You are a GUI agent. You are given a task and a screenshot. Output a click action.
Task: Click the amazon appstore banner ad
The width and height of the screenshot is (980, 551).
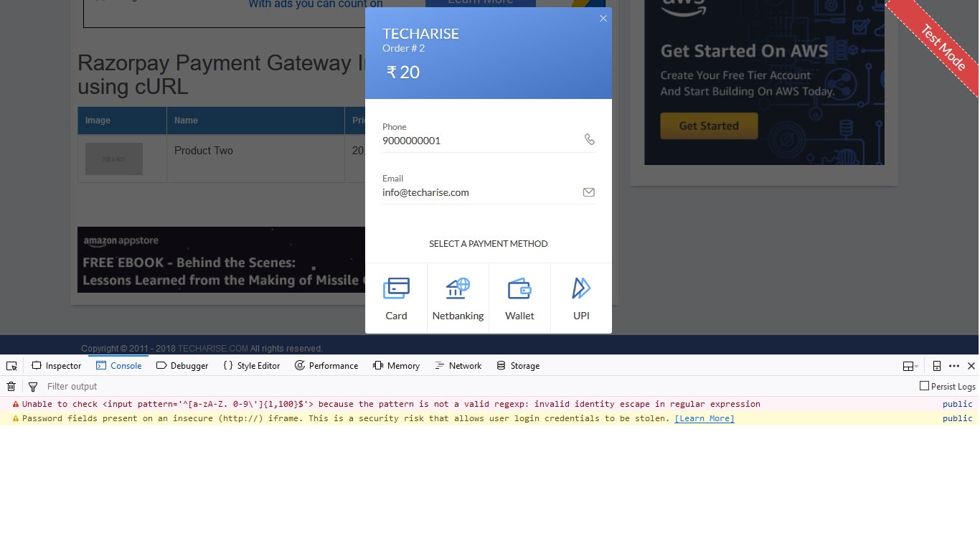click(x=221, y=260)
